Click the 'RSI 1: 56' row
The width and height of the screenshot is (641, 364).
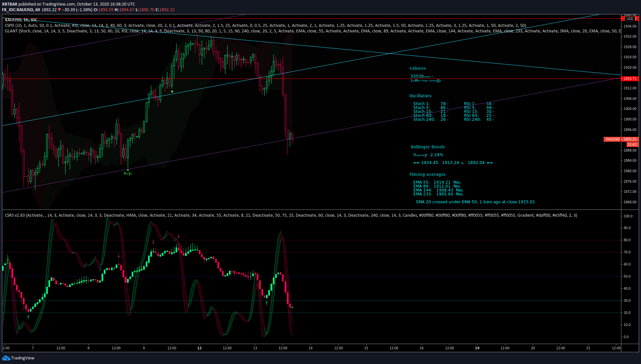pyautogui.click(x=479, y=104)
